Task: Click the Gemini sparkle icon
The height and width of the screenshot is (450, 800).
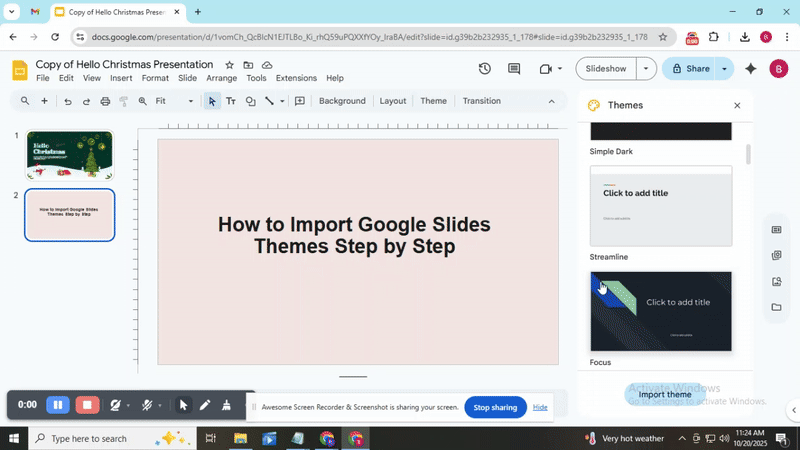Action: 750,69
